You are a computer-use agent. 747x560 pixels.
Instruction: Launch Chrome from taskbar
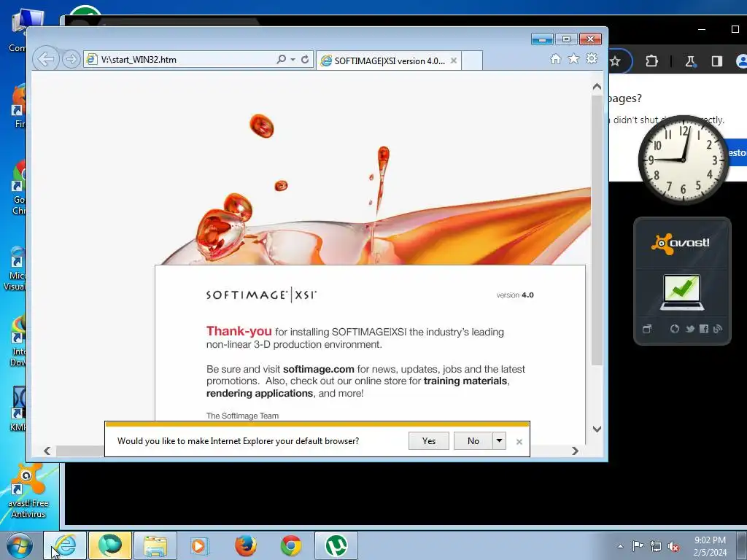click(290, 545)
